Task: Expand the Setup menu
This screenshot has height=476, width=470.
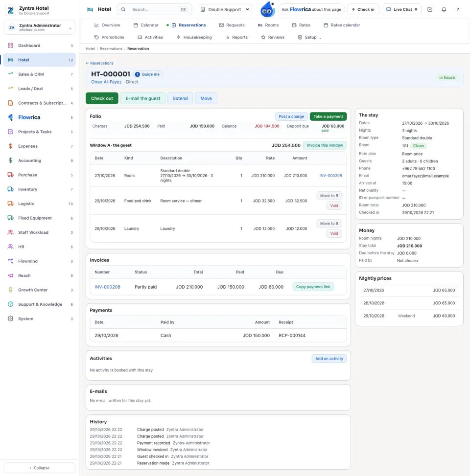Action: (x=309, y=37)
